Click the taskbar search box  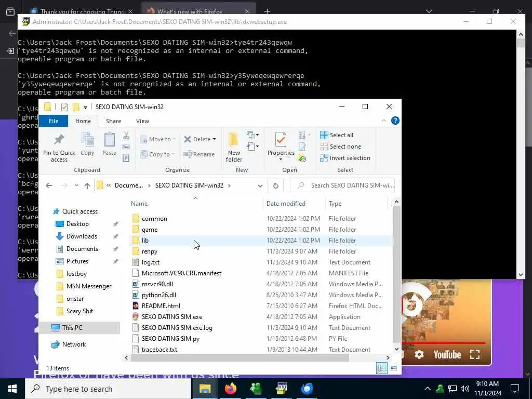(x=108, y=389)
